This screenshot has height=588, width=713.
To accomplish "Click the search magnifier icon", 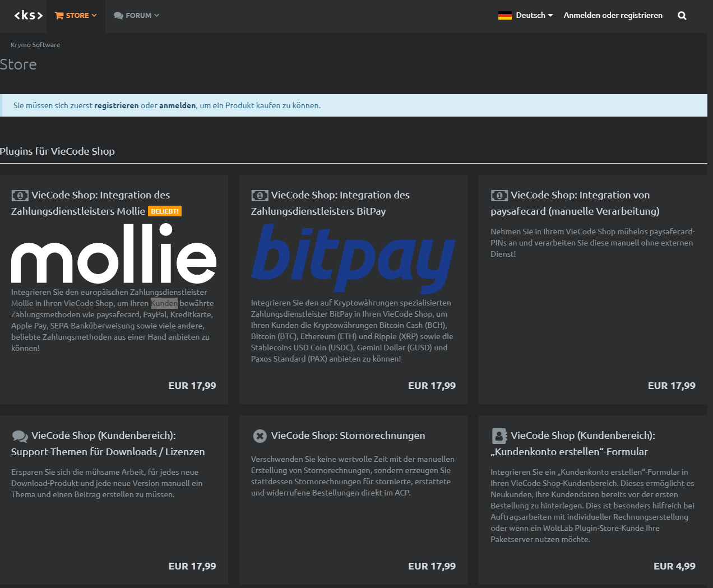I will (682, 16).
